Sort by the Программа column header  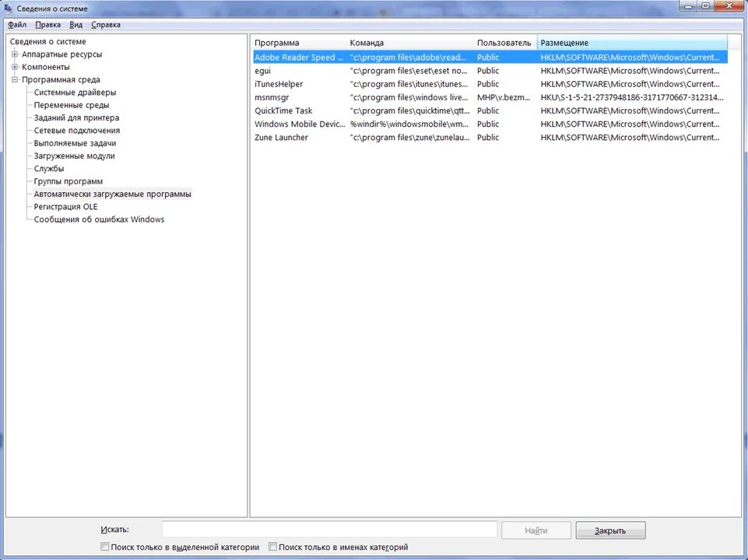[299, 43]
